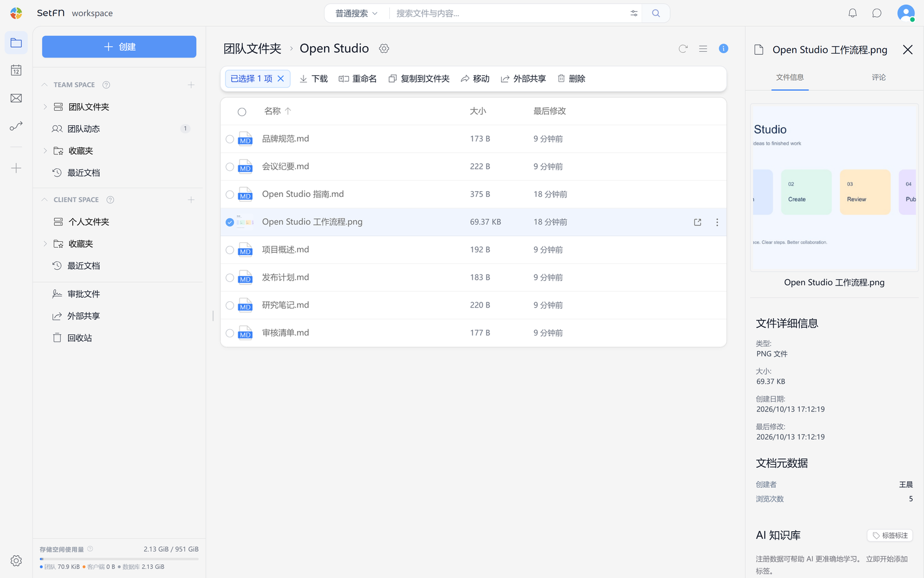Open settings gear at bottom of left rail
The height and width of the screenshot is (578, 924).
click(16, 561)
